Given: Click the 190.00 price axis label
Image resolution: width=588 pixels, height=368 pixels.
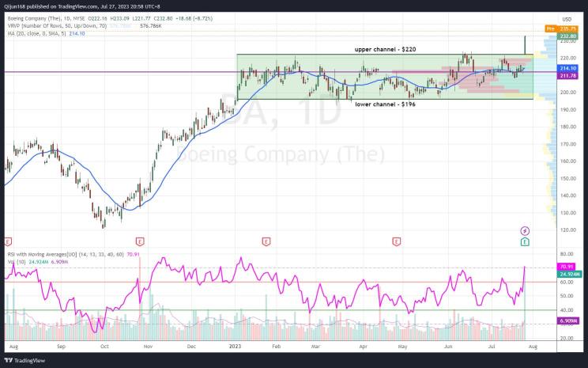Looking at the screenshot, I should point(567,110).
